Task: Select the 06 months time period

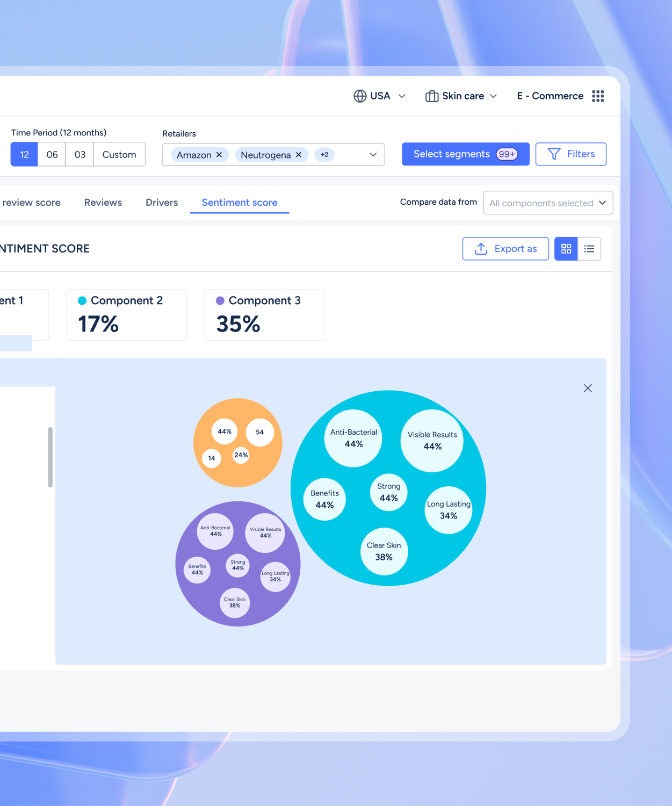Action: [52, 155]
